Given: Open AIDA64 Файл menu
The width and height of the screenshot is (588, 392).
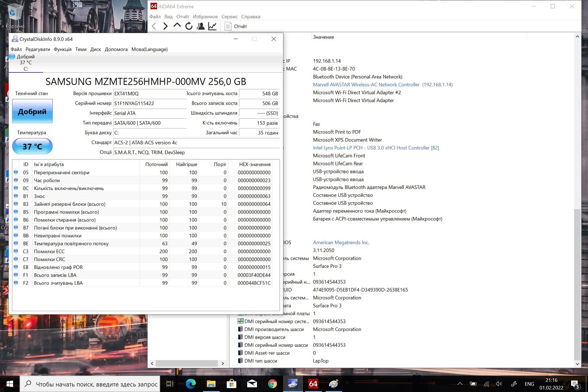Looking at the screenshot, I should pyautogui.click(x=155, y=17).
